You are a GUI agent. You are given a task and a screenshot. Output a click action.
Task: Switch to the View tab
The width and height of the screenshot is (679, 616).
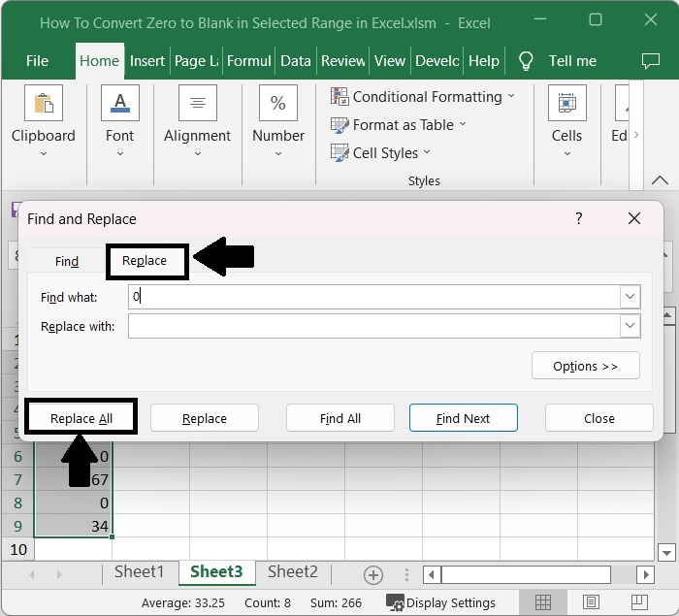pyautogui.click(x=390, y=61)
